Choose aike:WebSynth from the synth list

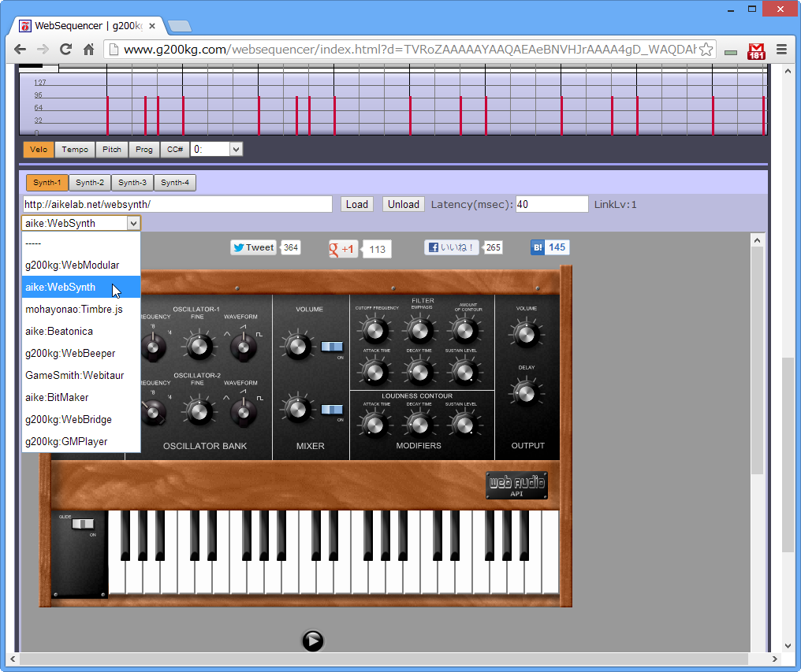click(81, 287)
